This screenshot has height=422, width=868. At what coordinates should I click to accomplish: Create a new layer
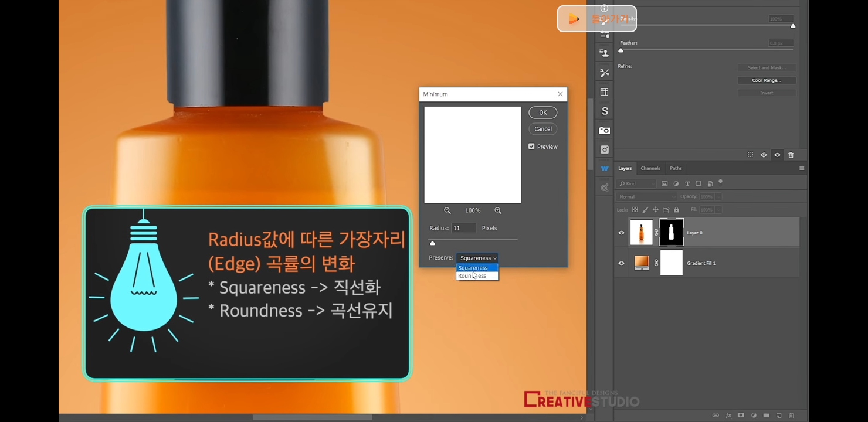(779, 416)
